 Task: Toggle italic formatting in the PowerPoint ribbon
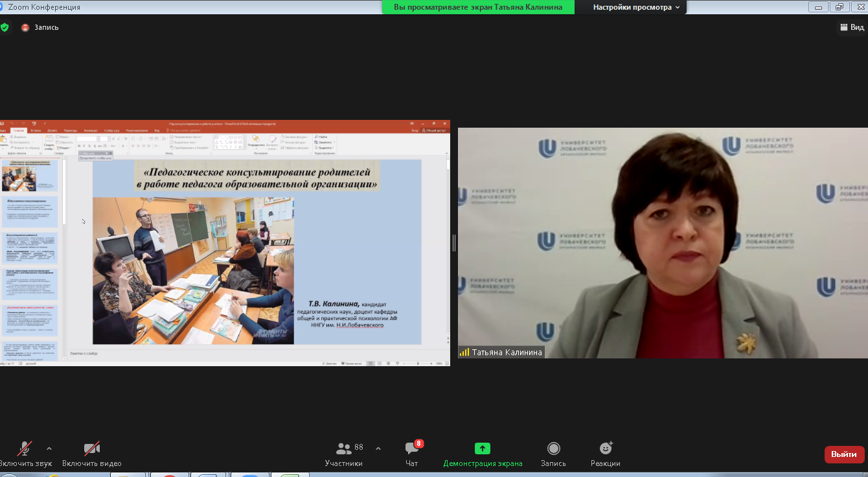(x=85, y=146)
